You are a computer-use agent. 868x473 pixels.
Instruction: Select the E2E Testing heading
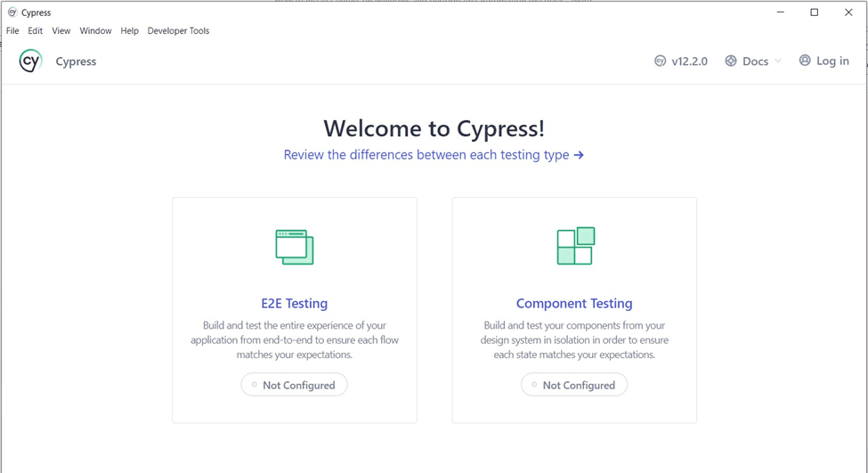coord(295,304)
